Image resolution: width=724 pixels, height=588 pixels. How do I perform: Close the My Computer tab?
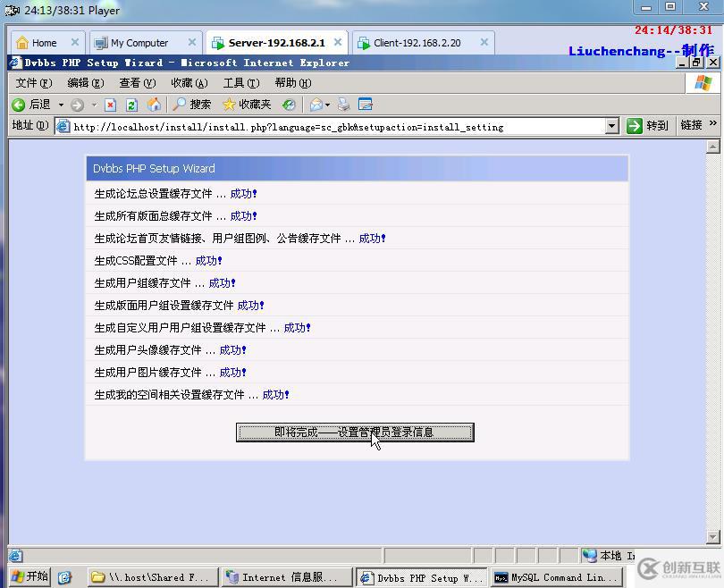click(x=192, y=42)
